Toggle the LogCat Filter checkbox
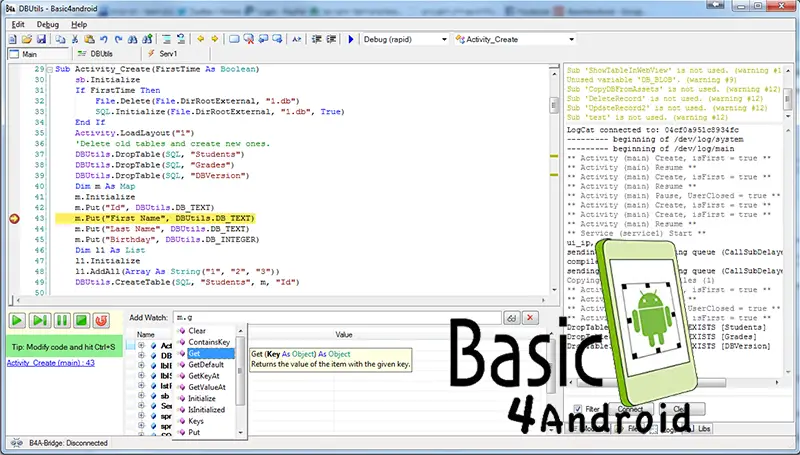The width and height of the screenshot is (800, 455). 577,409
